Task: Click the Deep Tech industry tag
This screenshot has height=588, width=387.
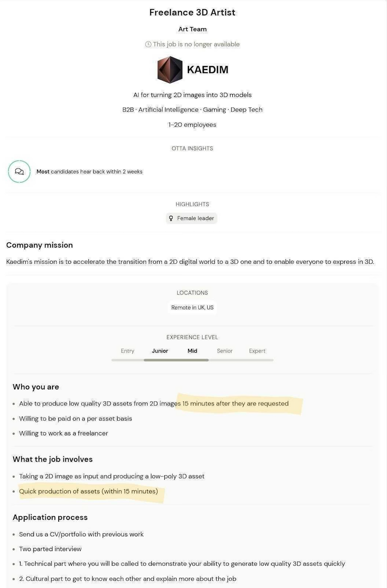Action: 247,110
